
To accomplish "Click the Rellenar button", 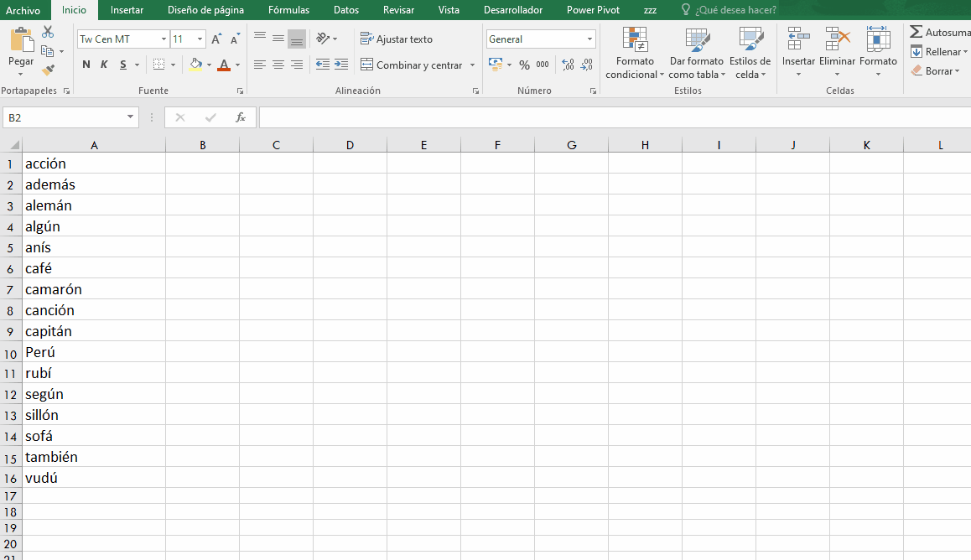I will point(939,51).
